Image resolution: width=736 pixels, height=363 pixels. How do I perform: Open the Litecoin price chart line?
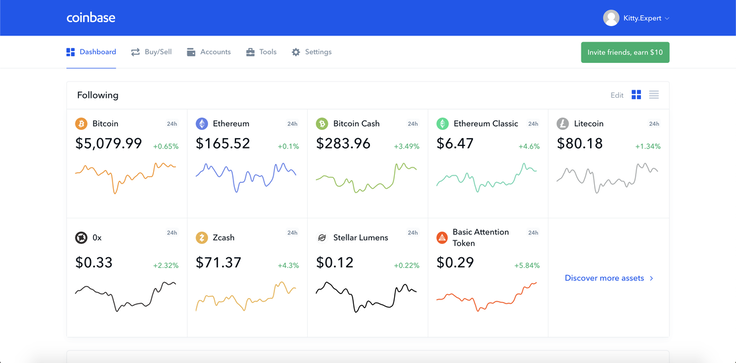(607, 178)
